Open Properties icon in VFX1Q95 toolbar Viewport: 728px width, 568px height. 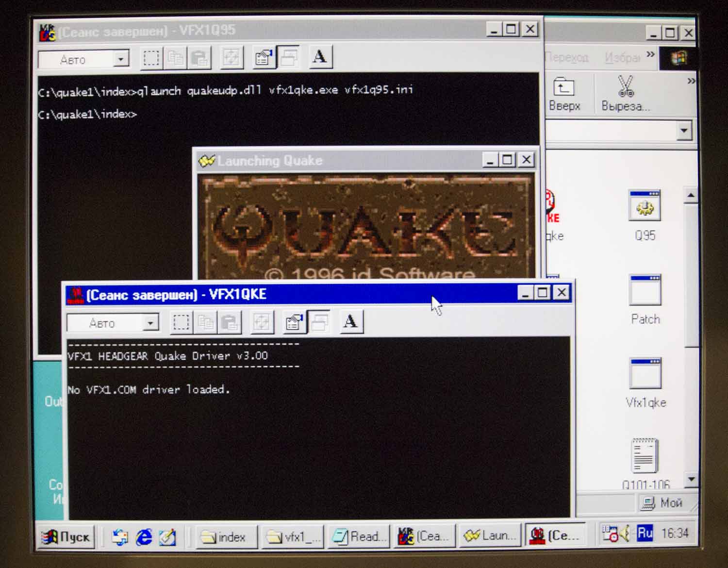[x=264, y=58]
